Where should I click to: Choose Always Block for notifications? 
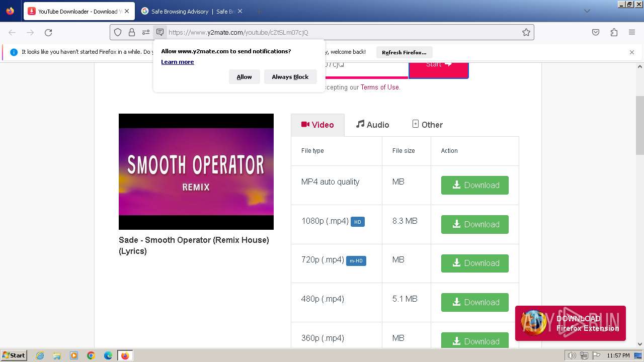[290, 77]
